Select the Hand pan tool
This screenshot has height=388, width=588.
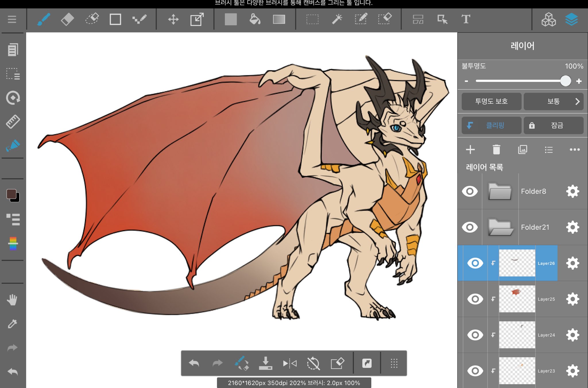tap(12, 300)
